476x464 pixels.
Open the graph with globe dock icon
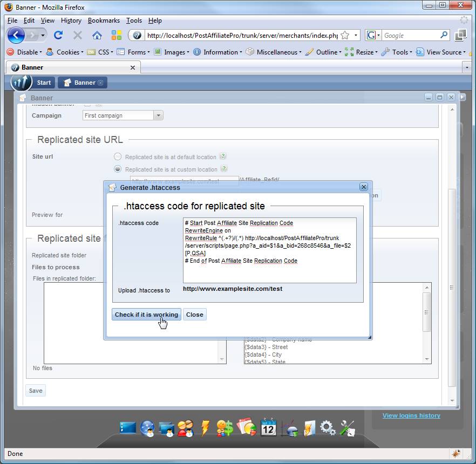290,428
